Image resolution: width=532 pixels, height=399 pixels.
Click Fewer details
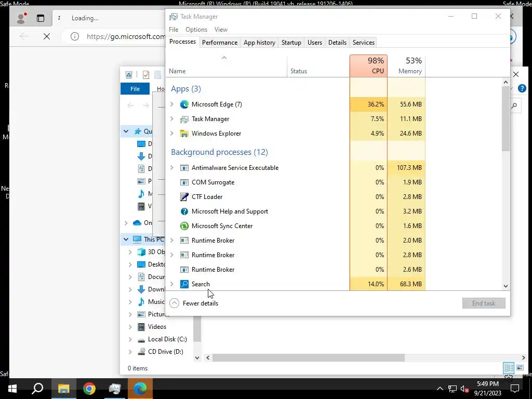(x=194, y=303)
